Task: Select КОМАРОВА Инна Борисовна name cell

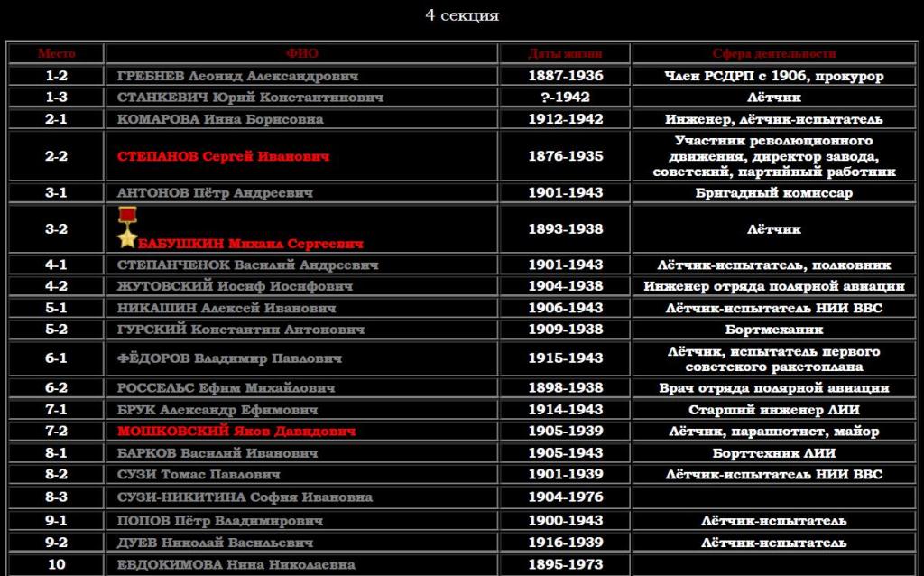Action: pos(220,119)
